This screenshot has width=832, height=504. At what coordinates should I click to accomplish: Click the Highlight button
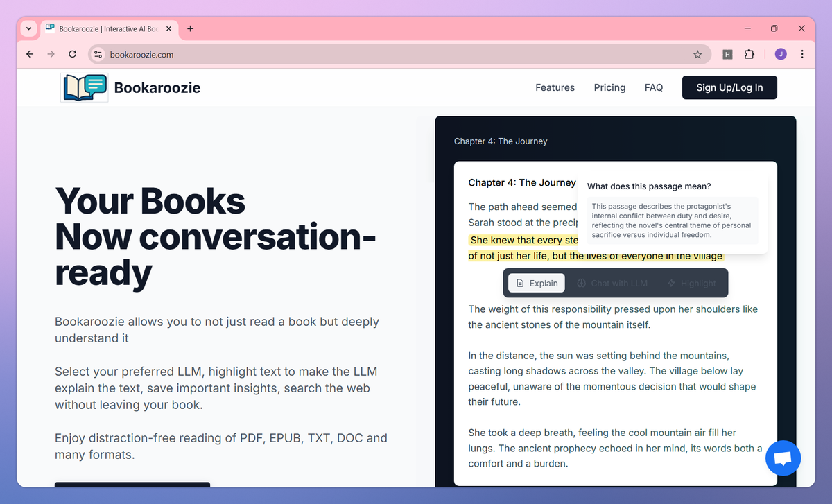click(x=691, y=283)
